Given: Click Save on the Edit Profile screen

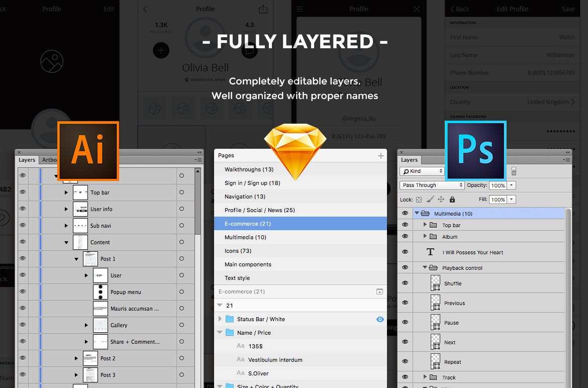Looking at the screenshot, I should click(x=568, y=9).
